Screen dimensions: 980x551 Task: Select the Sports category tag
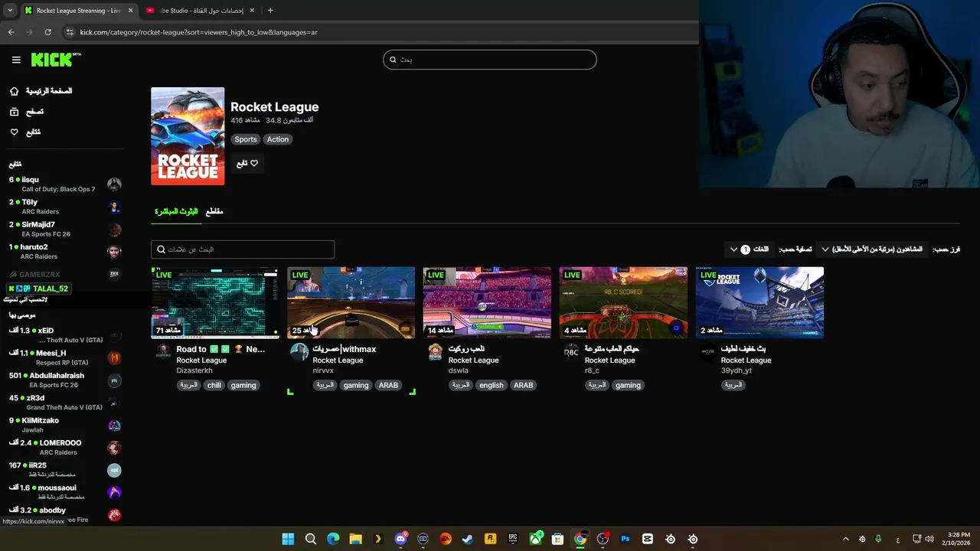click(x=246, y=139)
